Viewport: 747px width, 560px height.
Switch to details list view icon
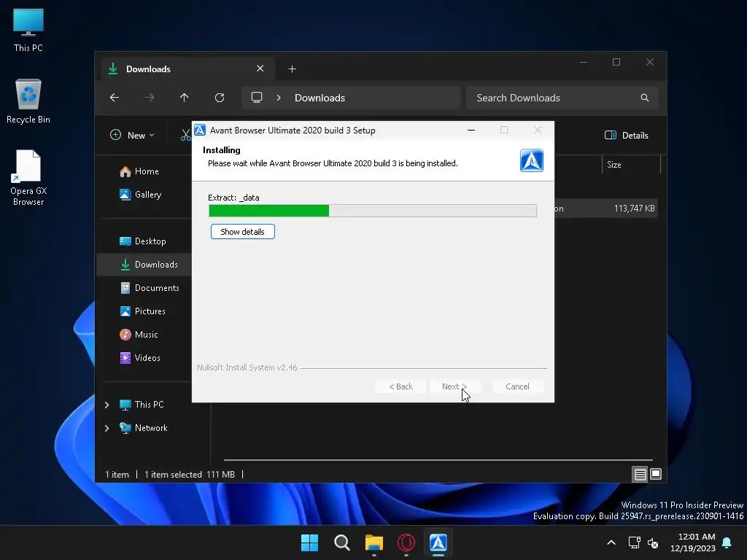(640, 474)
